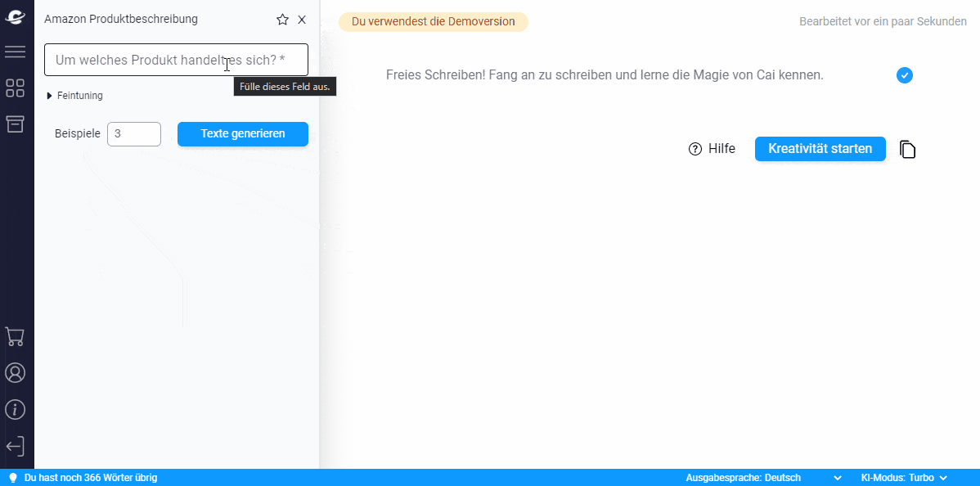
Task: Click the Beispiele number field
Action: pyautogui.click(x=134, y=134)
